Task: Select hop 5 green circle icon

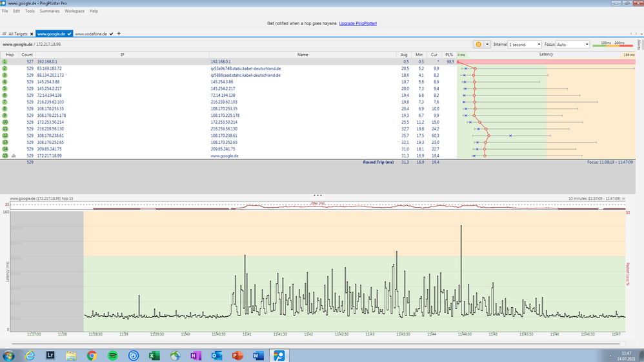Action: click(5, 88)
